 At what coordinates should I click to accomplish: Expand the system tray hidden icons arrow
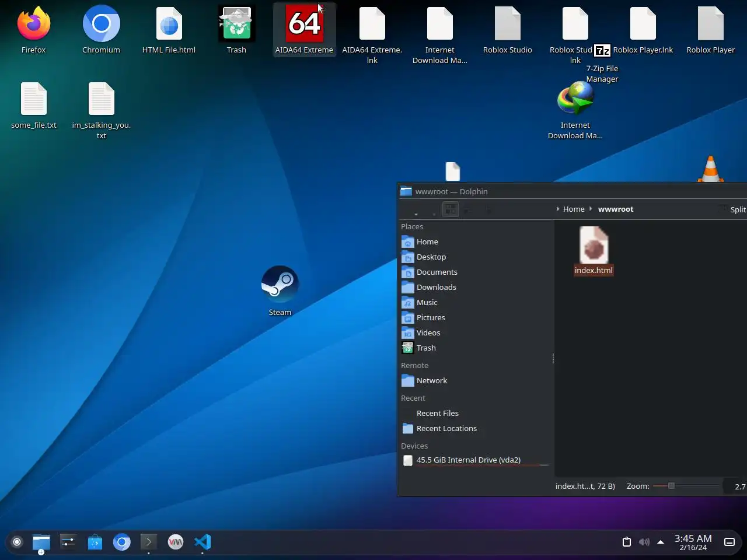661,542
